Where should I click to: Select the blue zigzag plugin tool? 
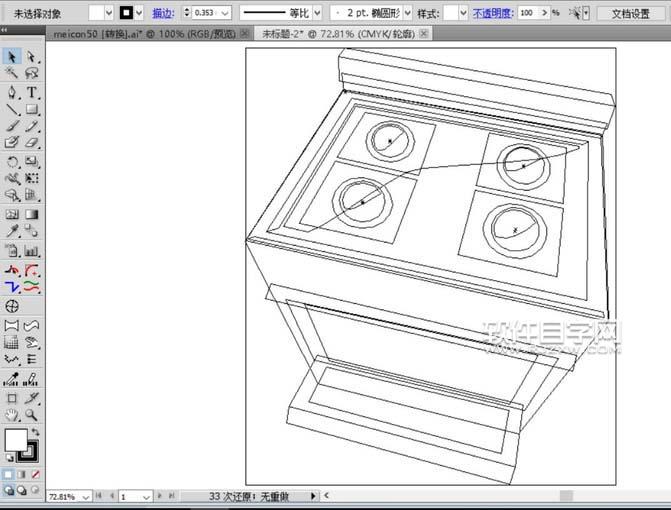tap(12, 286)
